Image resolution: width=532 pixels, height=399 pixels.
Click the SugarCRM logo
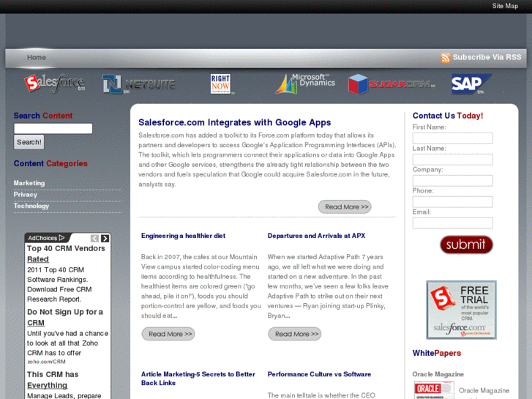pyautogui.click(x=391, y=84)
